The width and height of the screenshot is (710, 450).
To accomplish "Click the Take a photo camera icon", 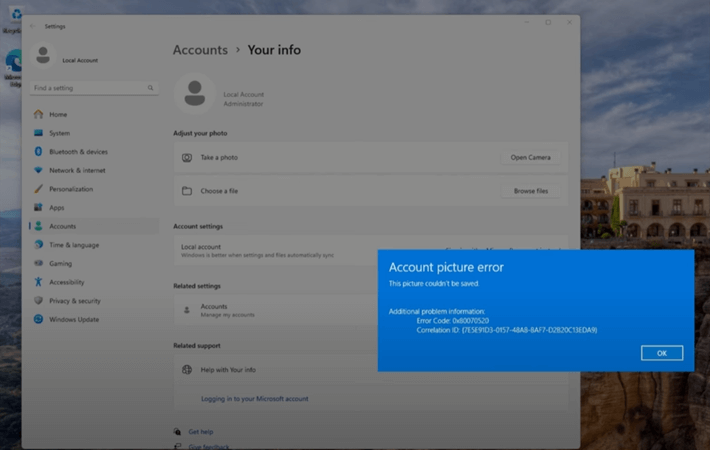I will (187, 158).
